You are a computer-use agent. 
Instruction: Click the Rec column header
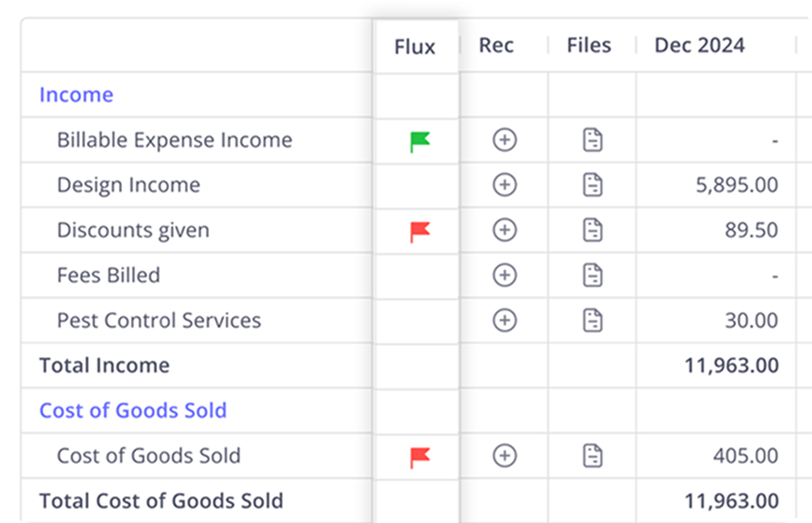[x=496, y=45]
